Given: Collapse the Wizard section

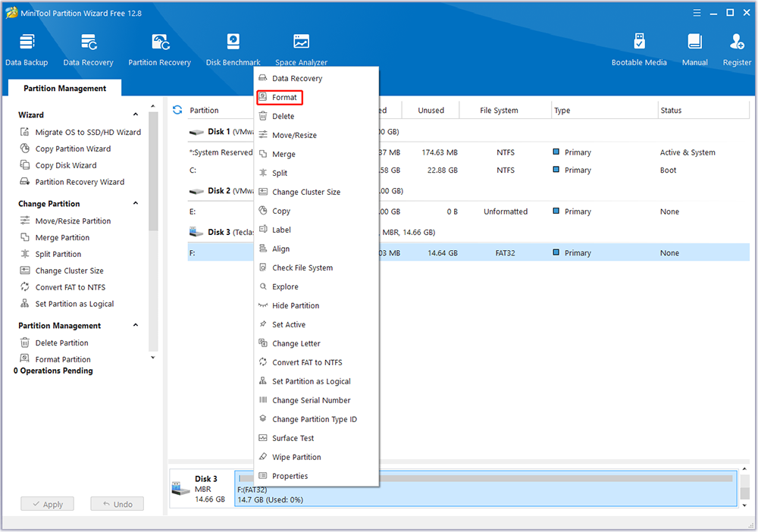Looking at the screenshot, I should (136, 114).
